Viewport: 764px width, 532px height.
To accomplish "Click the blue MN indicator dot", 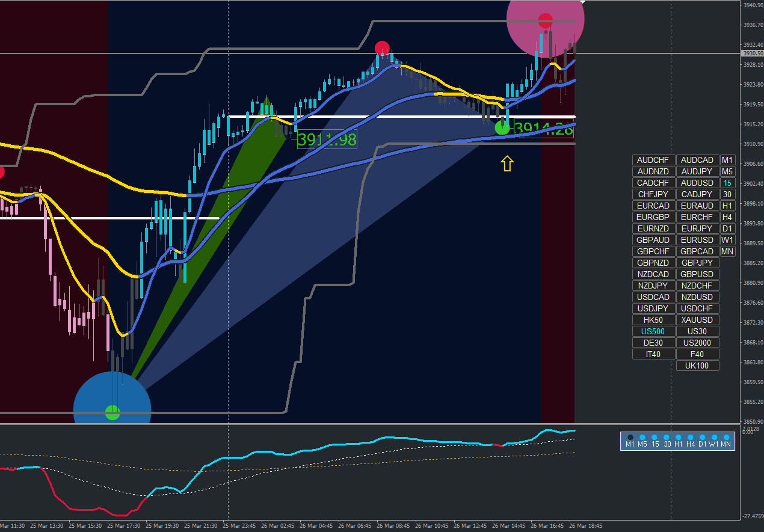I will coord(726,438).
